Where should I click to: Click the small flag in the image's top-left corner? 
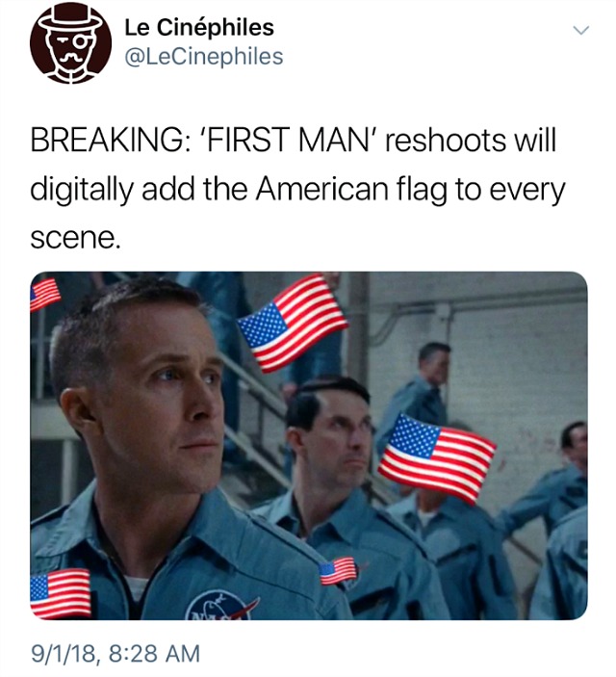pyautogui.click(x=44, y=294)
